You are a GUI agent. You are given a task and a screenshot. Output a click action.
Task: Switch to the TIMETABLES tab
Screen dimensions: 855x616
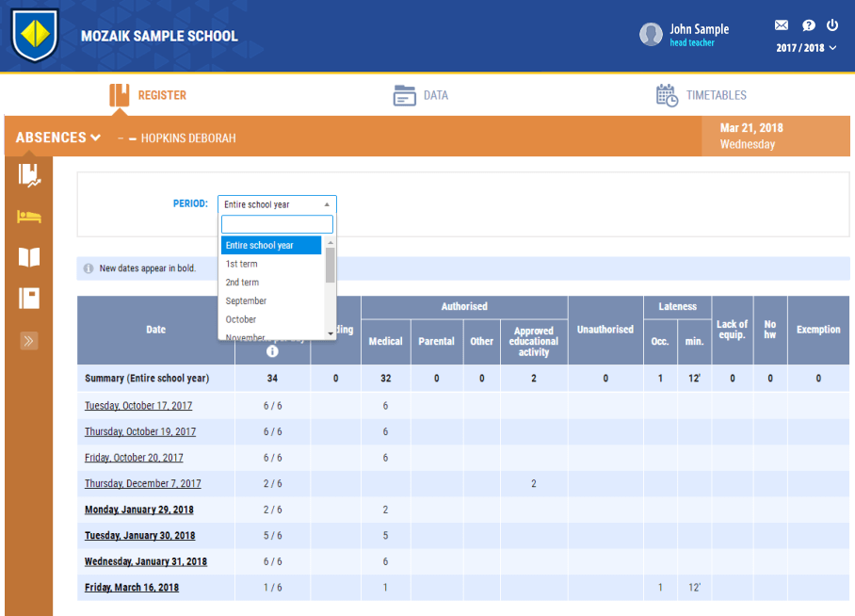[702, 95]
